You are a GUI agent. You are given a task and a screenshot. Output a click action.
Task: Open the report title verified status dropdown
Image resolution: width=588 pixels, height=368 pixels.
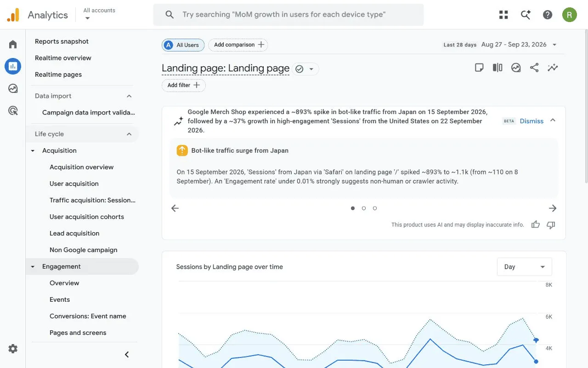[306, 69]
